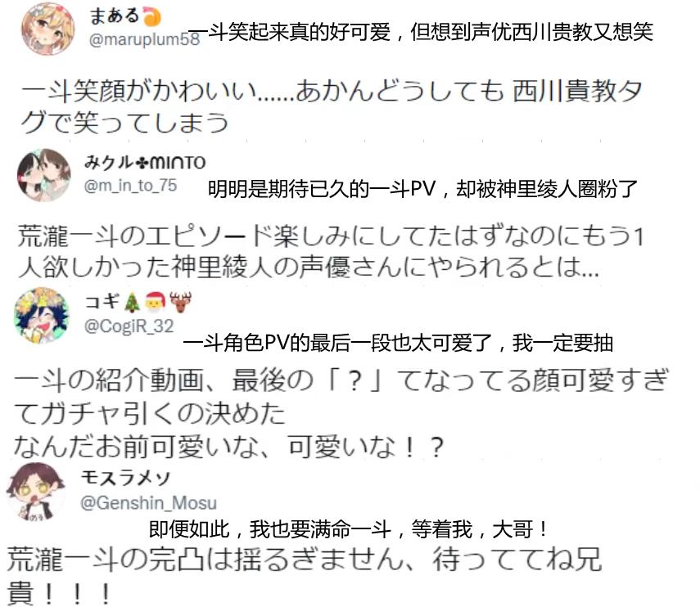Click the tweet text starting 一斗笑顔がかわいい
The height and width of the screenshot is (607, 700).
332,106
